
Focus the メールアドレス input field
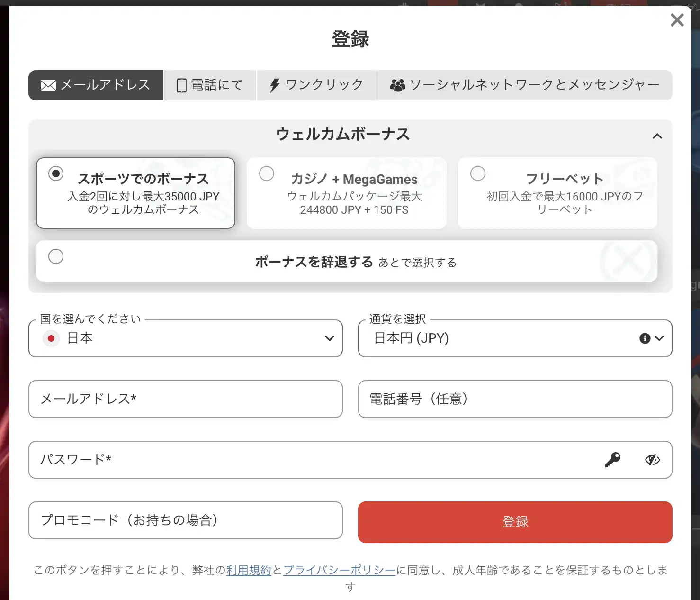coord(186,399)
